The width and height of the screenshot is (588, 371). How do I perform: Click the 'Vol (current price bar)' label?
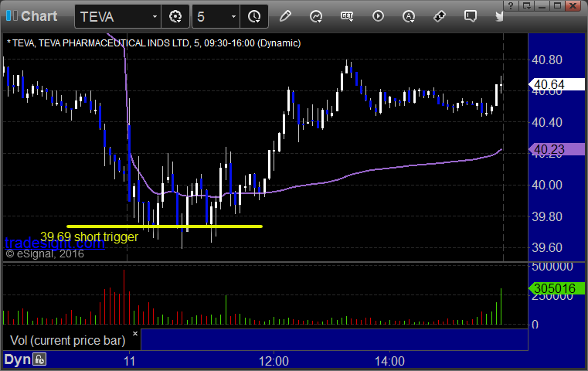[68, 340]
